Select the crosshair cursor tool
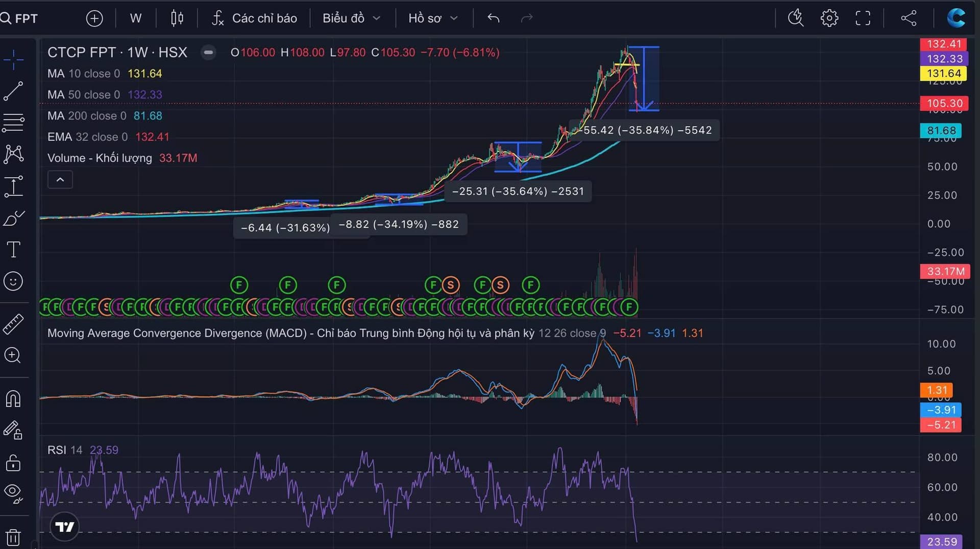This screenshot has height=549, width=980. coord(13,60)
